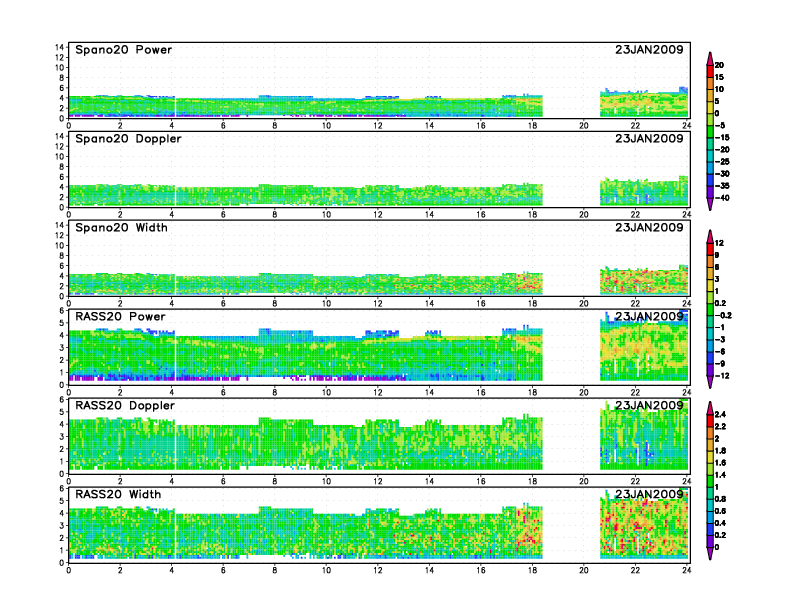Click the "9" label on the middle colorbar
The height and width of the screenshot is (612, 792).
(x=717, y=255)
